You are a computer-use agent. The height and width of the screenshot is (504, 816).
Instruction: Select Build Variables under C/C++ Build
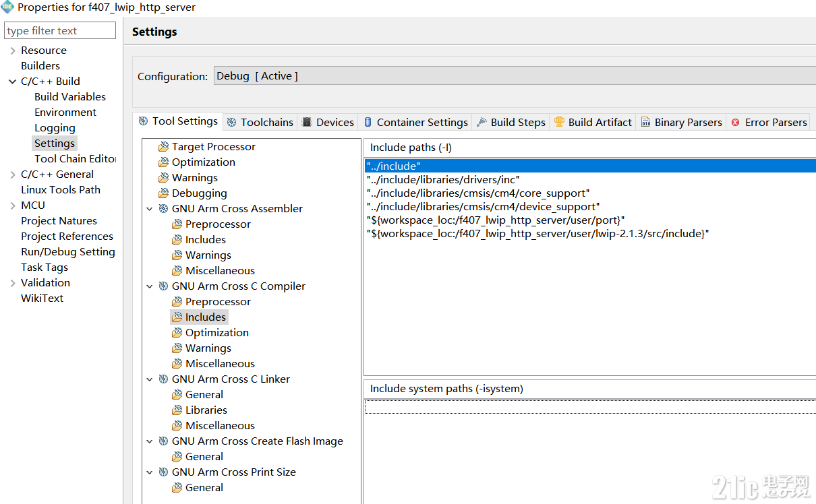(x=70, y=97)
